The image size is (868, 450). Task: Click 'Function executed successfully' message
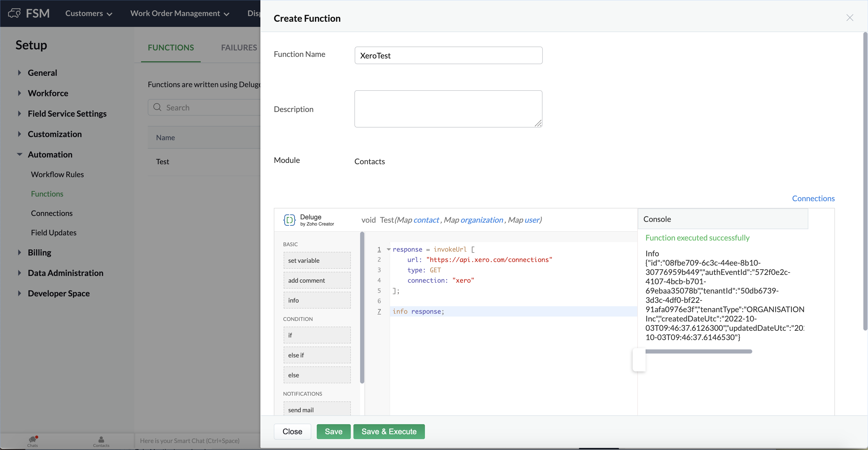click(697, 238)
